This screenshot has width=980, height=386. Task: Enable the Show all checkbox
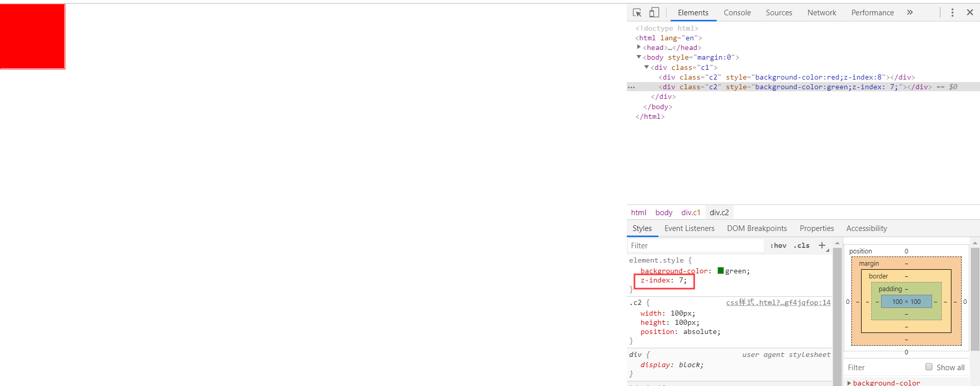pos(929,367)
